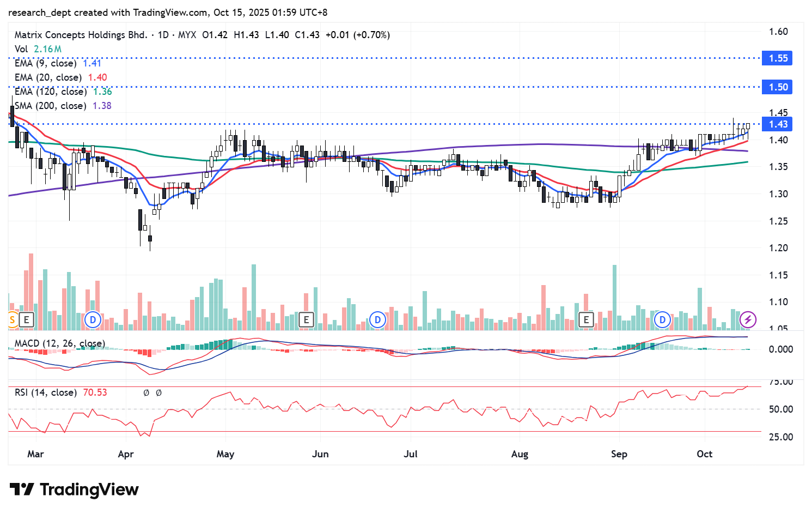The height and width of the screenshot is (514, 812).
Task: Click the first ø symbol beside RSI value
Action: [x=146, y=393]
